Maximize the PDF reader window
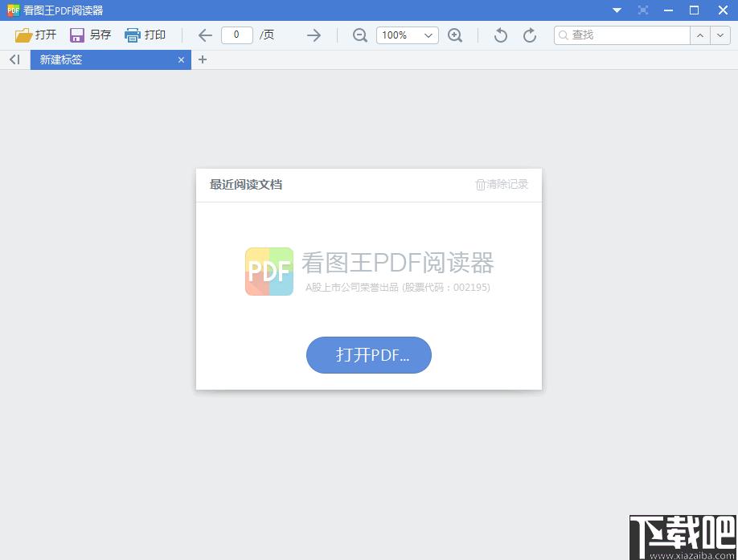 click(x=695, y=10)
